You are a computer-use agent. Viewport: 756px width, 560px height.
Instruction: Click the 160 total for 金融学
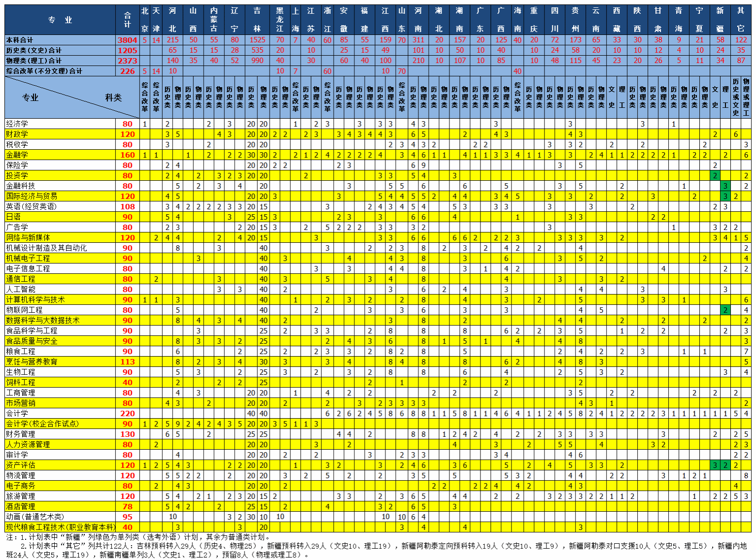click(x=127, y=155)
